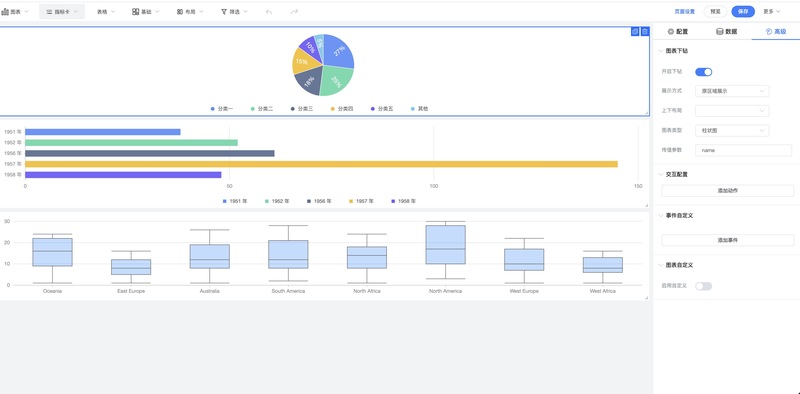This screenshot has width=800, height=394.
Task: Click the 保存 save button
Action: point(743,11)
